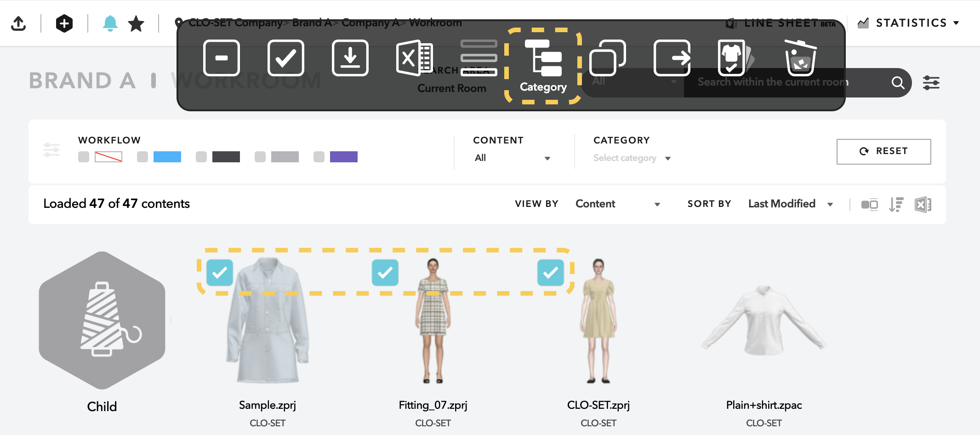Click the Plain+shirt.zpac file name

tap(764, 405)
